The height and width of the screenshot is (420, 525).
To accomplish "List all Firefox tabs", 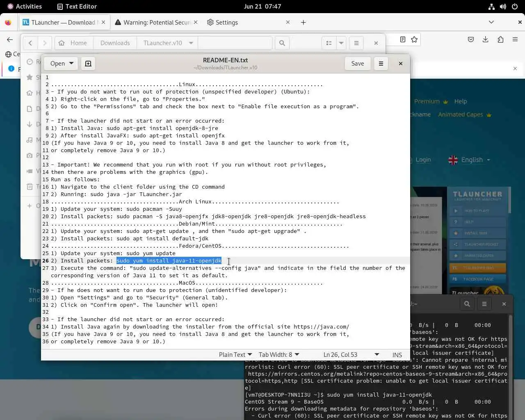I will 491,22.
